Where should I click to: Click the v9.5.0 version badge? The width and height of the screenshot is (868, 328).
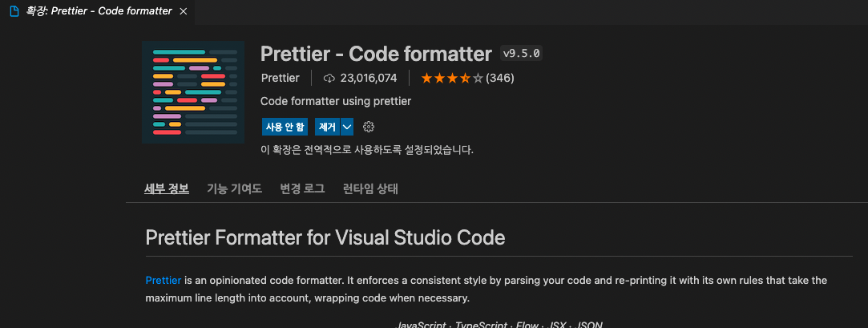tap(521, 54)
